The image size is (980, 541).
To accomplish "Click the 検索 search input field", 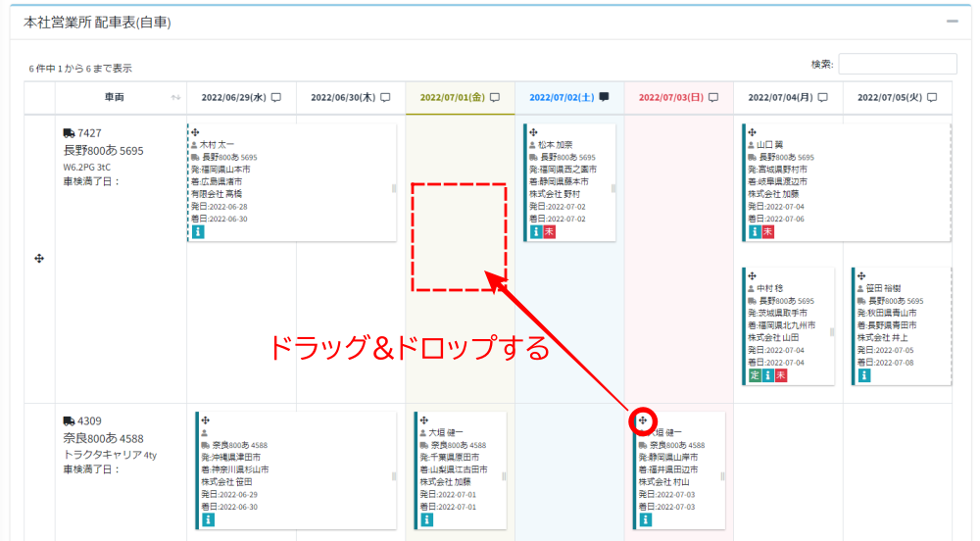I will coord(897,64).
